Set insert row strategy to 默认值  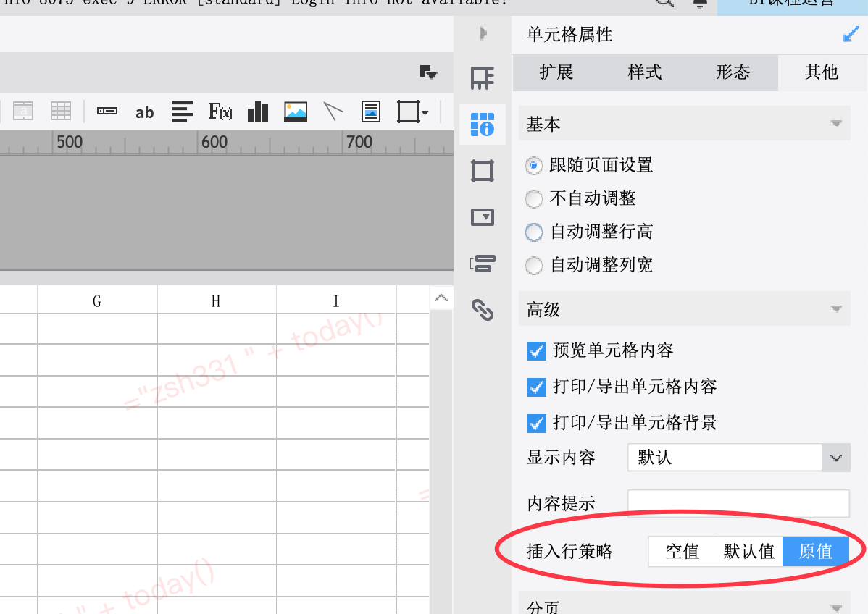tap(748, 552)
